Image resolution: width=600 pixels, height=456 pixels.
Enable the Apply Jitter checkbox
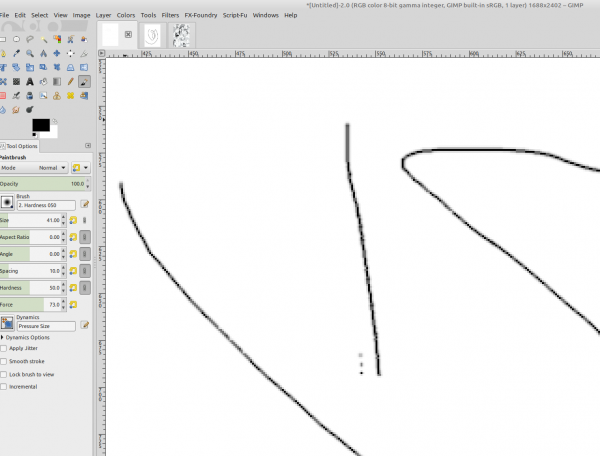tap(4, 349)
